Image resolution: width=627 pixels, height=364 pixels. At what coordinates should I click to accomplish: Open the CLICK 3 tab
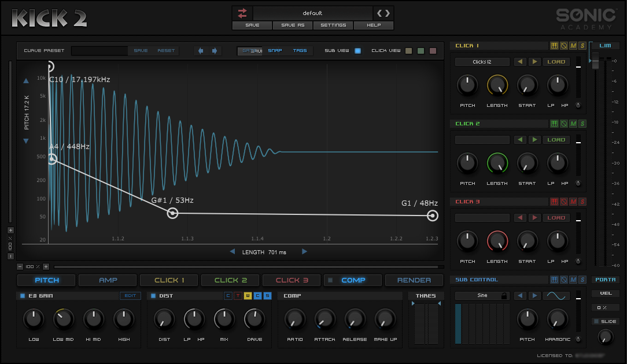tap(292, 280)
